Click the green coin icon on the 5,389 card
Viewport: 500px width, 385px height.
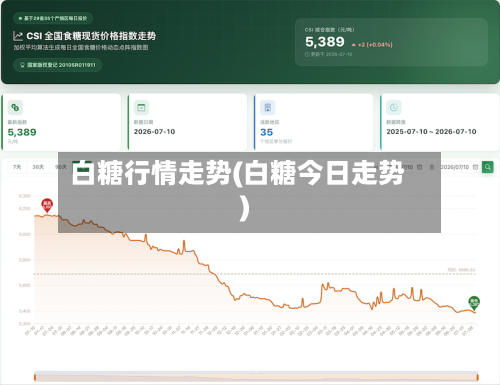pos(15,107)
